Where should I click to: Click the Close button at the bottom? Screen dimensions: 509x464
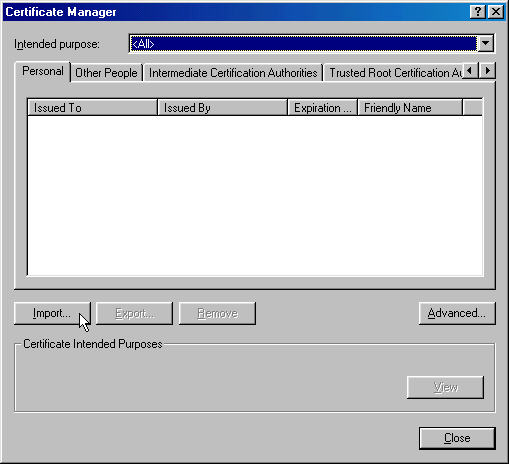tap(457, 438)
